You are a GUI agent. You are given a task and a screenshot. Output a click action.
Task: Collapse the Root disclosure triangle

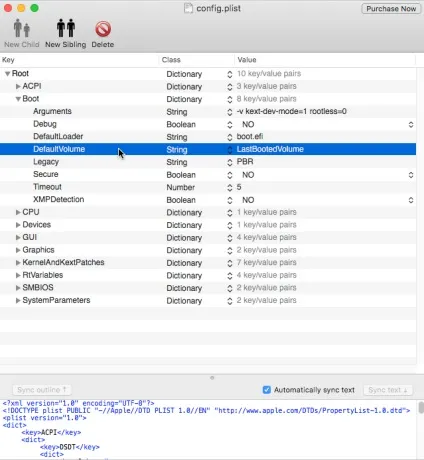pyautogui.click(x=7, y=74)
